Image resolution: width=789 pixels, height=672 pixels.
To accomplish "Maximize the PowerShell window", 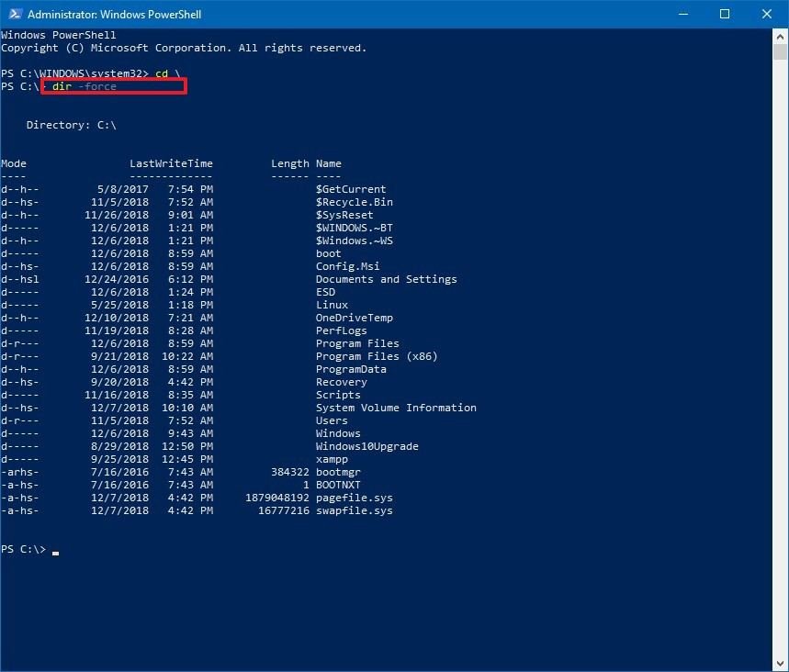I will click(725, 15).
